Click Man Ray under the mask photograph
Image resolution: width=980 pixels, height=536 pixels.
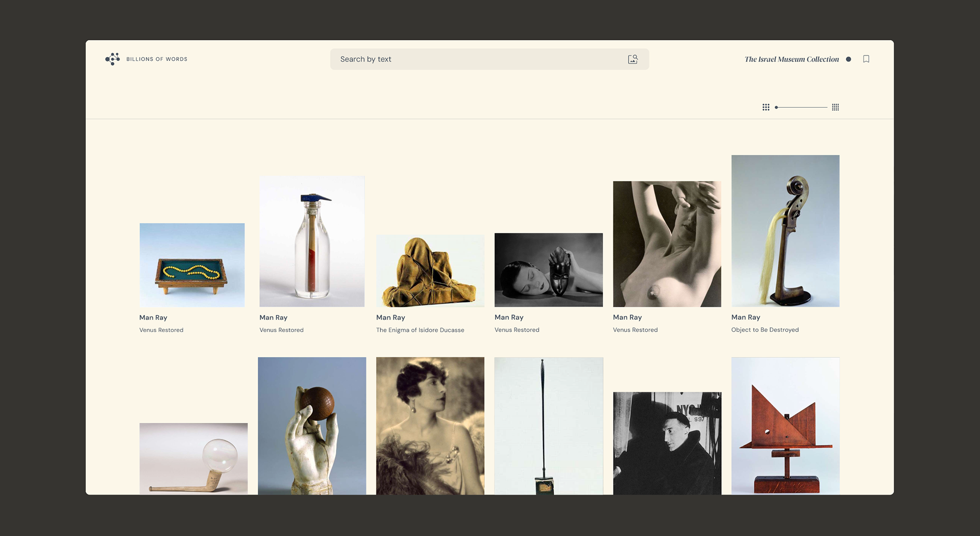[509, 317]
